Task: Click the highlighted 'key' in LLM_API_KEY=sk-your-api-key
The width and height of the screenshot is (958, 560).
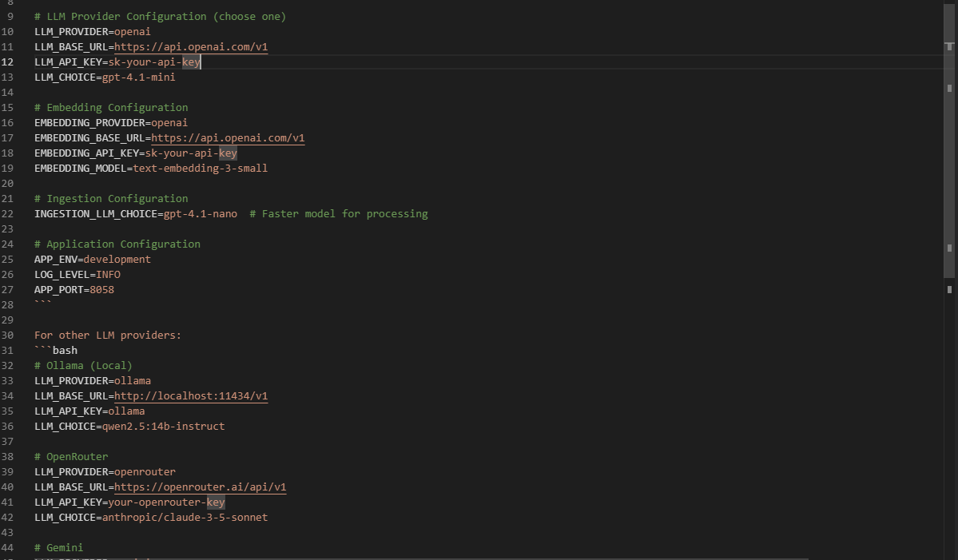Action: pyautogui.click(x=191, y=62)
